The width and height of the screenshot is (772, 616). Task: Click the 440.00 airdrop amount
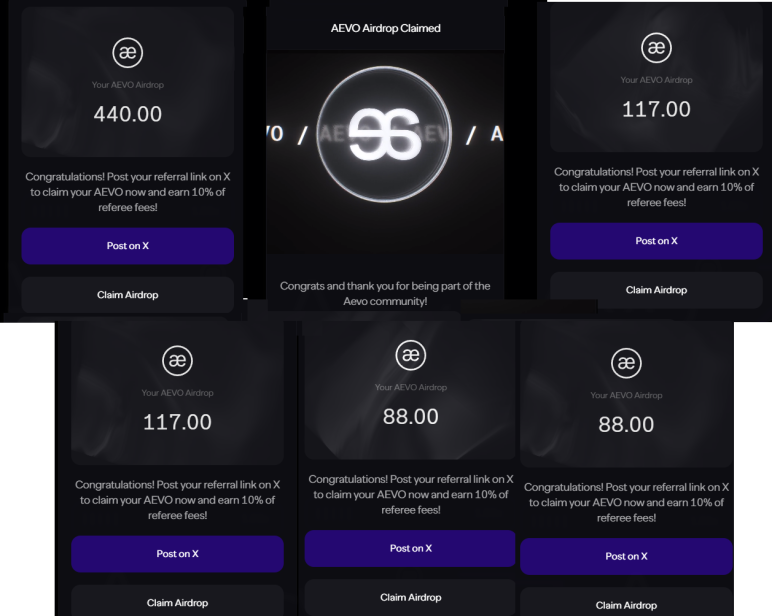[x=128, y=114]
